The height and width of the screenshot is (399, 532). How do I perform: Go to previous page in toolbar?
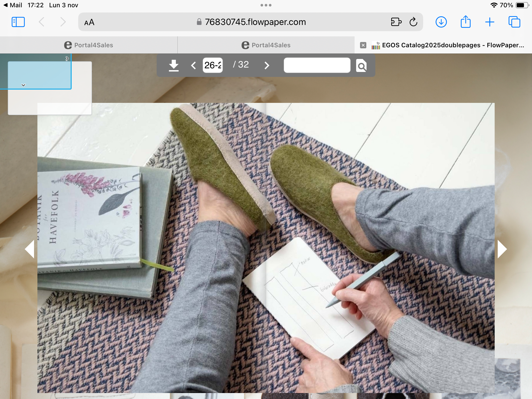click(x=193, y=65)
